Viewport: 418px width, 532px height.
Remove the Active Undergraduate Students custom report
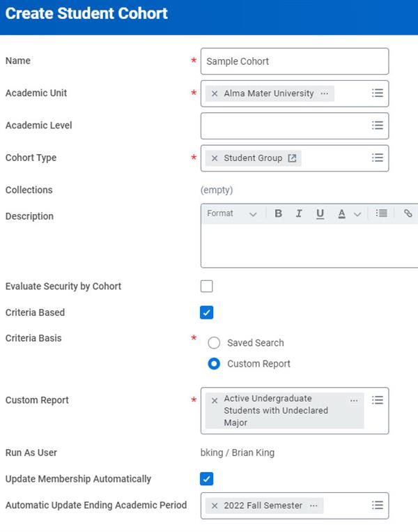pos(215,400)
